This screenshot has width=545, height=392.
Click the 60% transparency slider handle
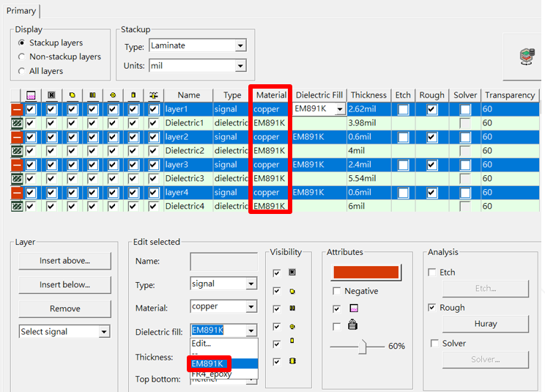point(362,347)
